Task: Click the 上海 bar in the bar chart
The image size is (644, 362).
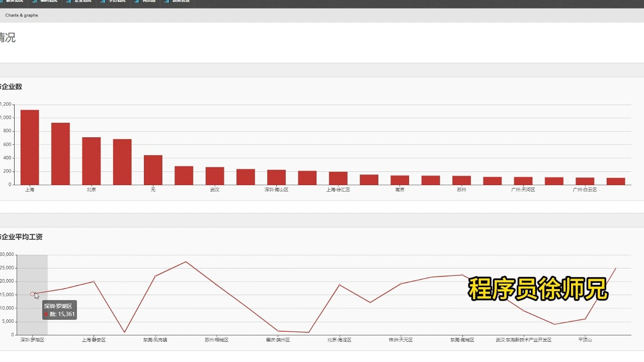Action: 30,147
